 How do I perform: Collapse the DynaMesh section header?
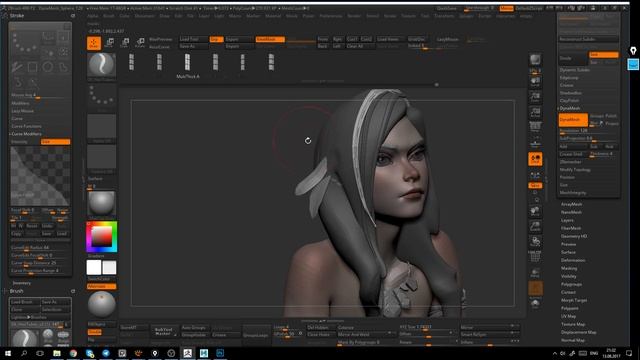click(570, 108)
